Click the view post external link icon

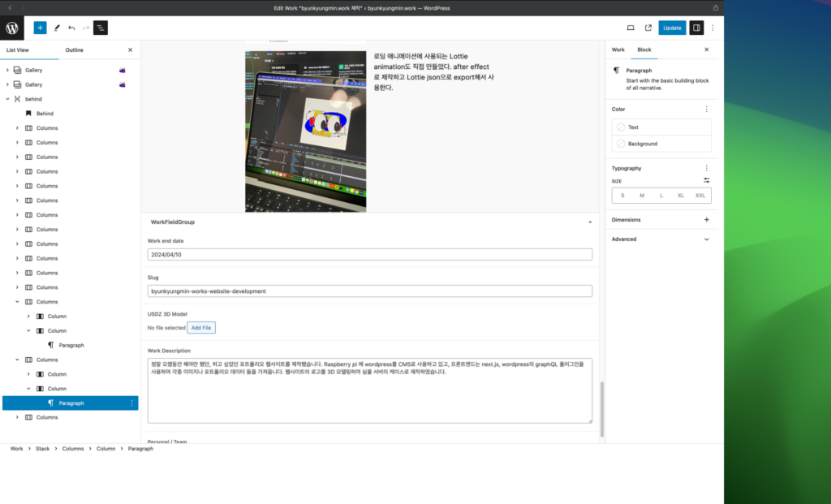(648, 28)
